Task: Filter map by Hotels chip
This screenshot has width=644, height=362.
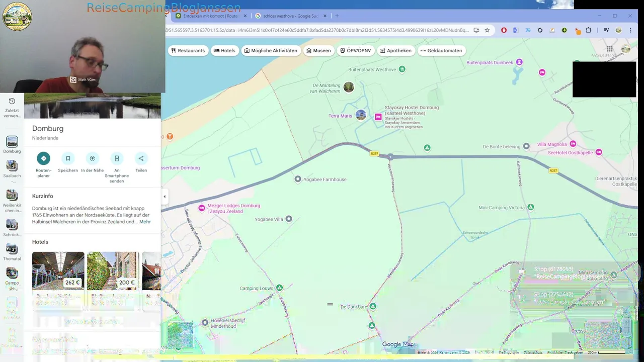Action: click(x=224, y=50)
